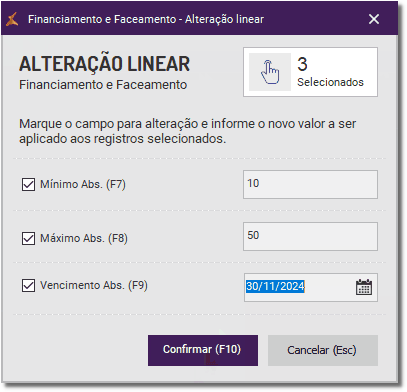Image resolution: width=407 pixels, height=392 pixels.
Task: Focus the Máximo Abs. field showing 50
Action: (310, 236)
